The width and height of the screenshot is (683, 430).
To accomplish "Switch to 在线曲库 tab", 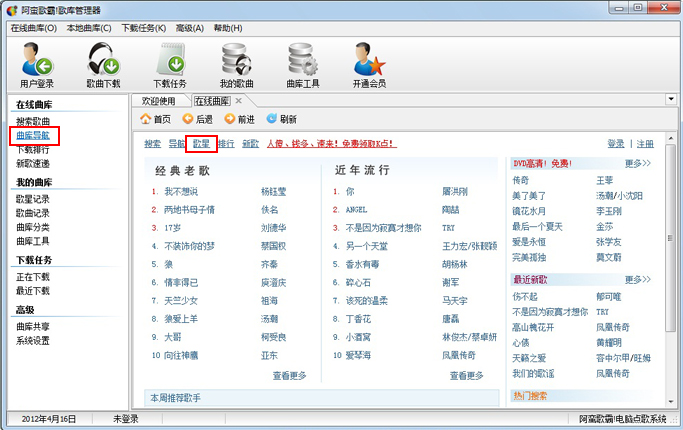I will click(212, 101).
